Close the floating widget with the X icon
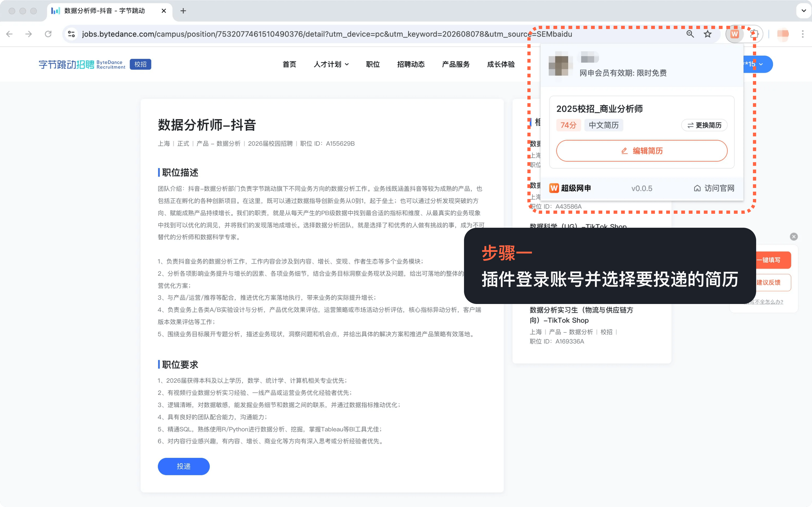 (793, 237)
